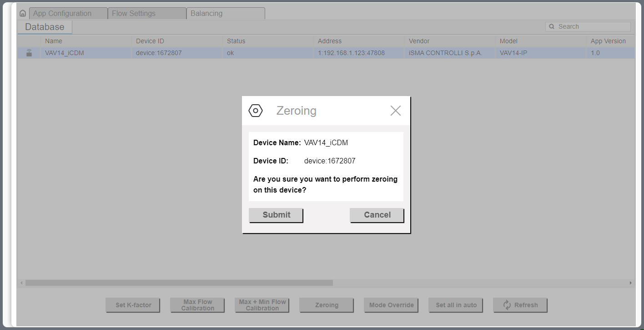Open the App Configuration tab
This screenshot has width=644, height=330.
tap(68, 14)
